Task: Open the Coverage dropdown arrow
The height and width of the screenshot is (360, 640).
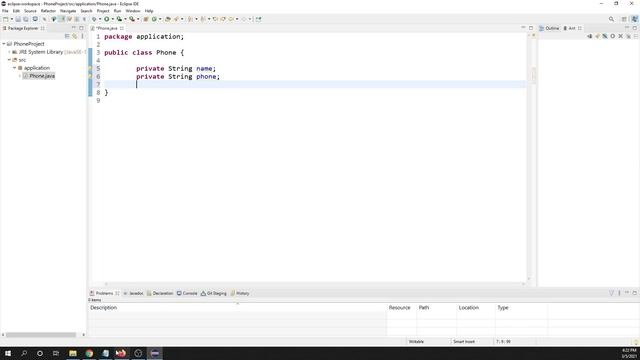Action: coord(125,19)
